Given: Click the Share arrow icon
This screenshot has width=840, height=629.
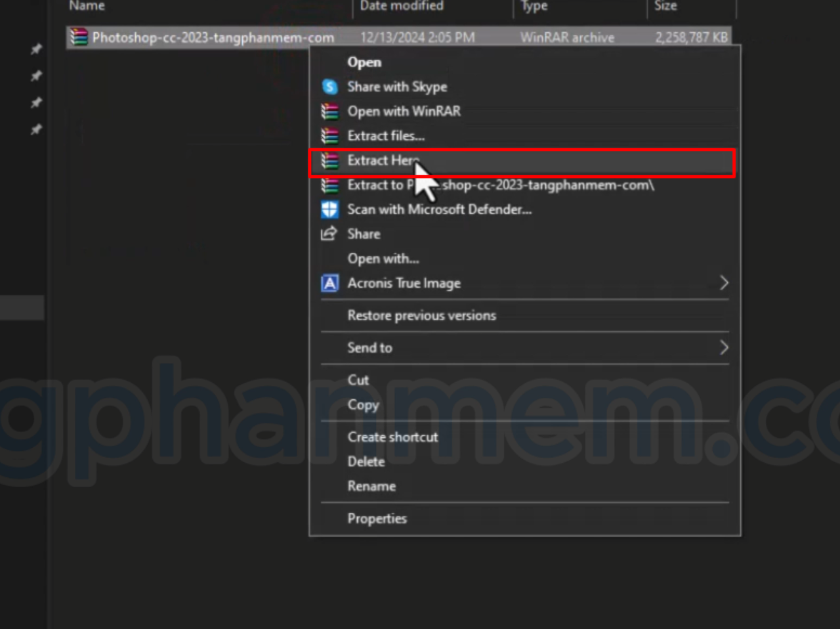Looking at the screenshot, I should 329,234.
